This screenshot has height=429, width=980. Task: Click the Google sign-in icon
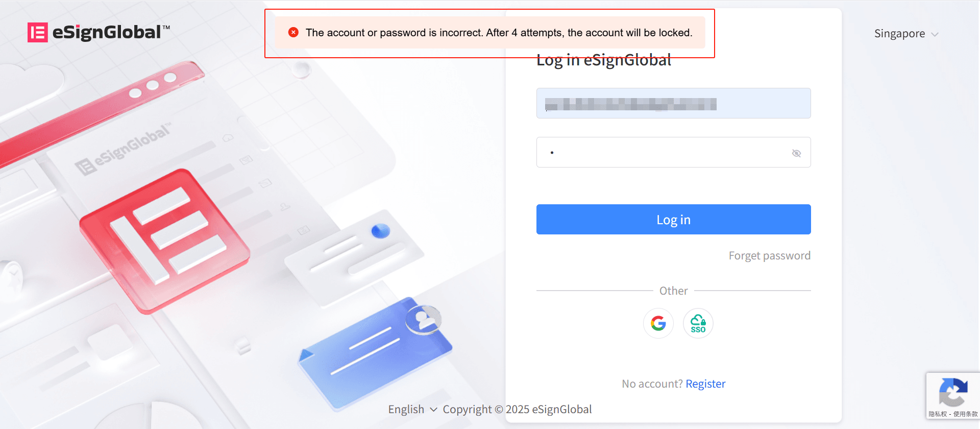pyautogui.click(x=658, y=323)
